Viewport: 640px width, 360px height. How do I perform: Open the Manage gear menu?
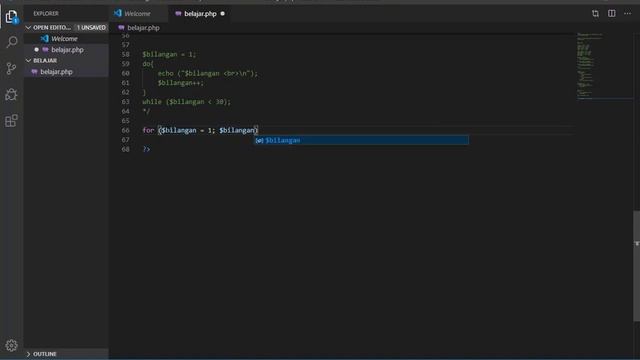click(x=11, y=345)
